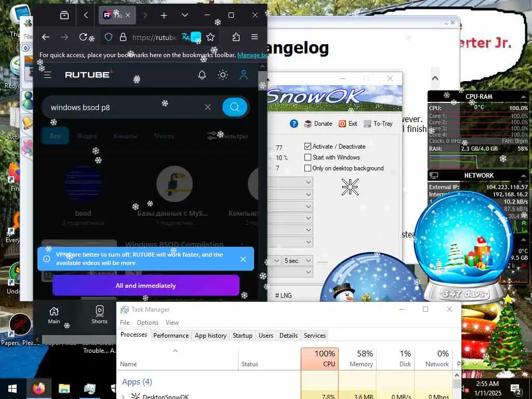
Task: Go to Main in Rutube bottom bar
Action: (x=54, y=315)
